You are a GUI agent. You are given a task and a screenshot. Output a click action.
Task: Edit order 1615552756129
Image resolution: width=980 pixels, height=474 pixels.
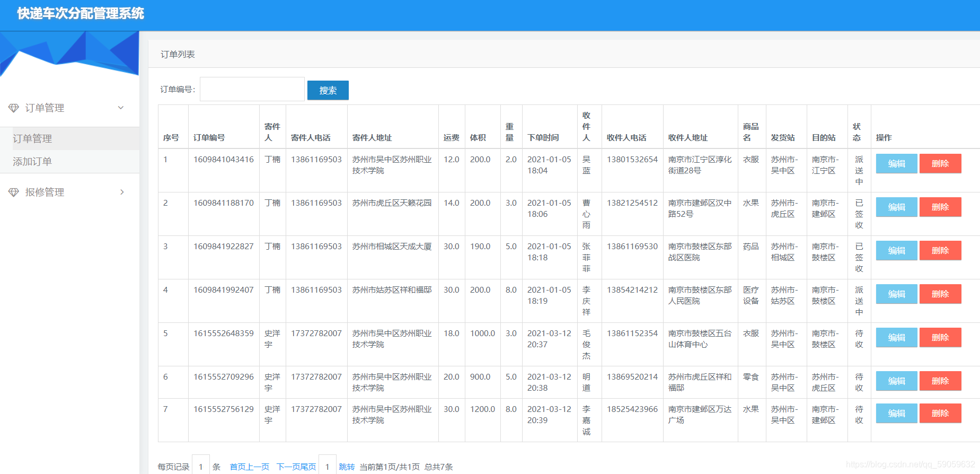pos(896,413)
